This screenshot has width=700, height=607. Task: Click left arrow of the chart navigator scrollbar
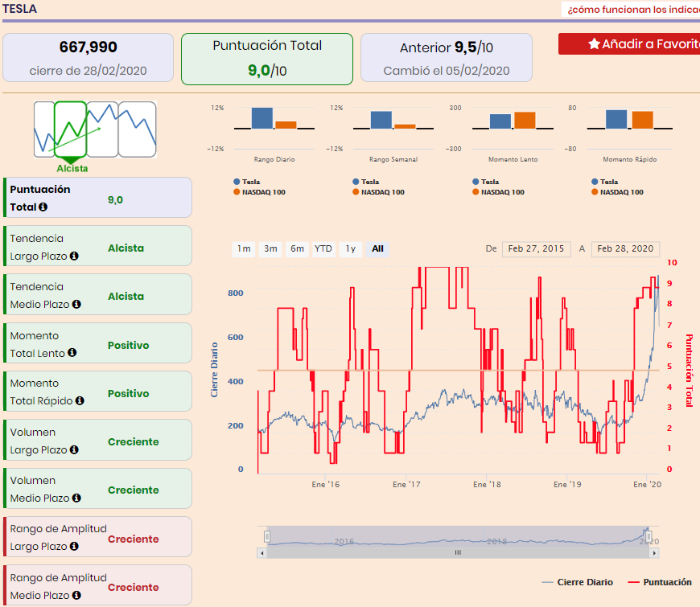click(x=262, y=553)
